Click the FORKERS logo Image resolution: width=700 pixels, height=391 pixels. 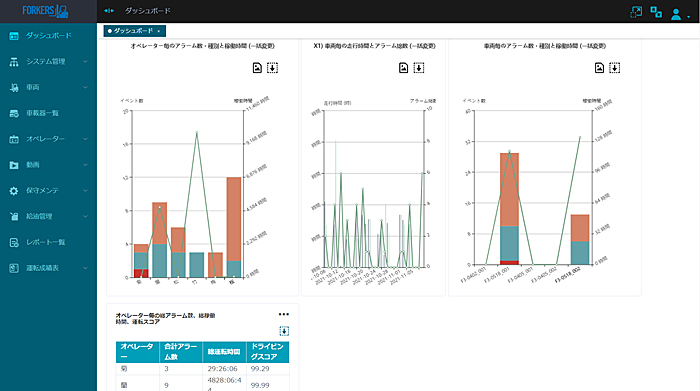point(45,11)
